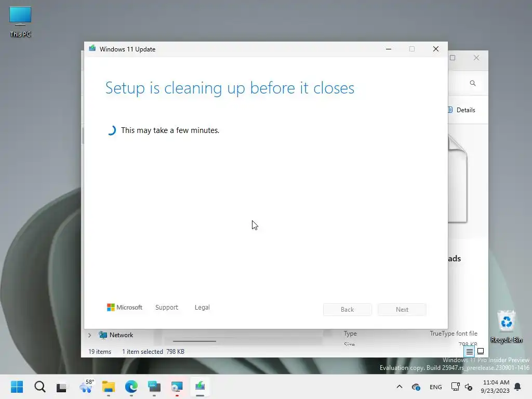Close the Windows 11 Update window
This screenshot has height=399, width=532.
coord(436,49)
